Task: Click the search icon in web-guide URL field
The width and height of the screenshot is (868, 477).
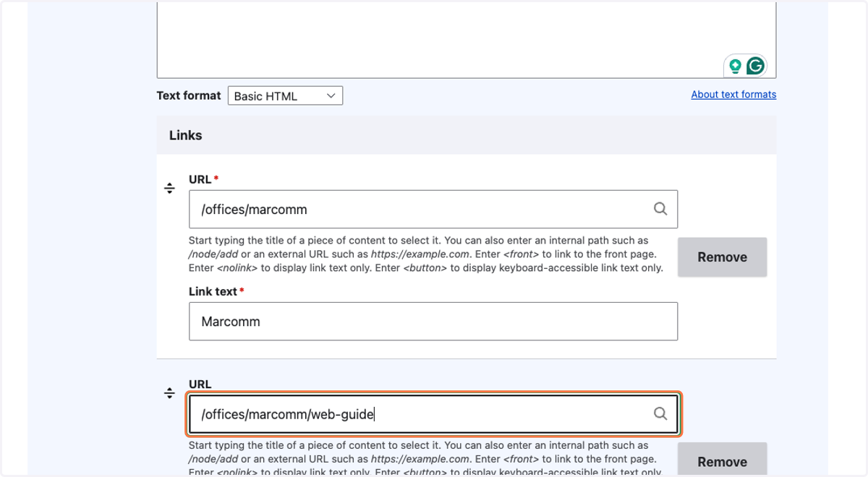Action: (660, 414)
